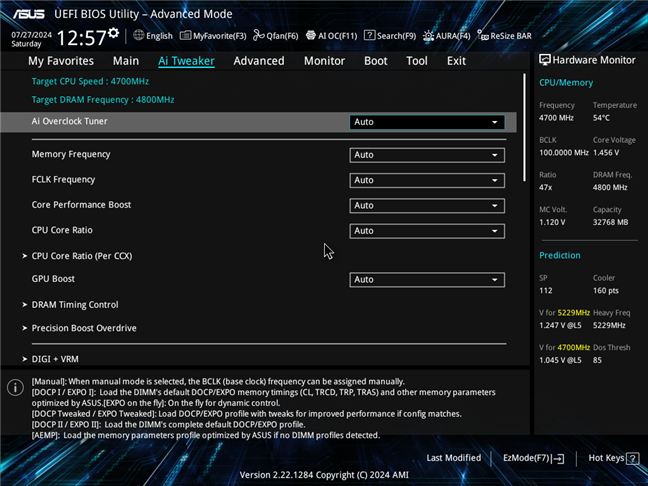Click the 100.0000 MHz BCLK value

564,152
